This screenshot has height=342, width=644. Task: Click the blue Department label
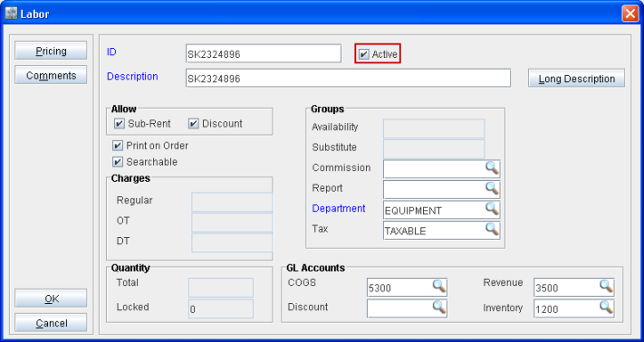(339, 208)
